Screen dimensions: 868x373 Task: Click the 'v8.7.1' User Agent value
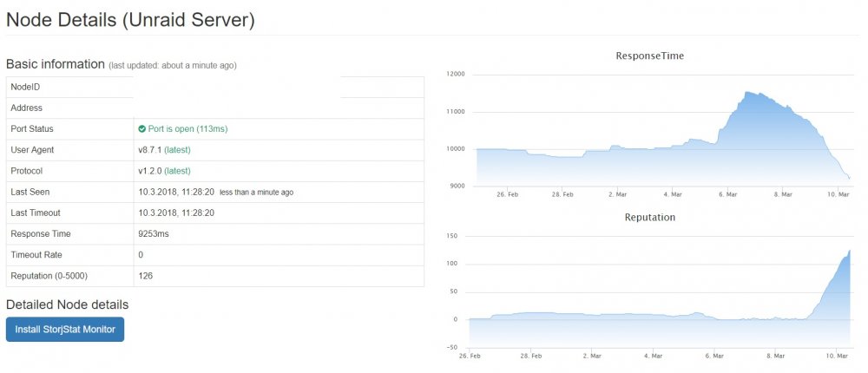coord(150,150)
